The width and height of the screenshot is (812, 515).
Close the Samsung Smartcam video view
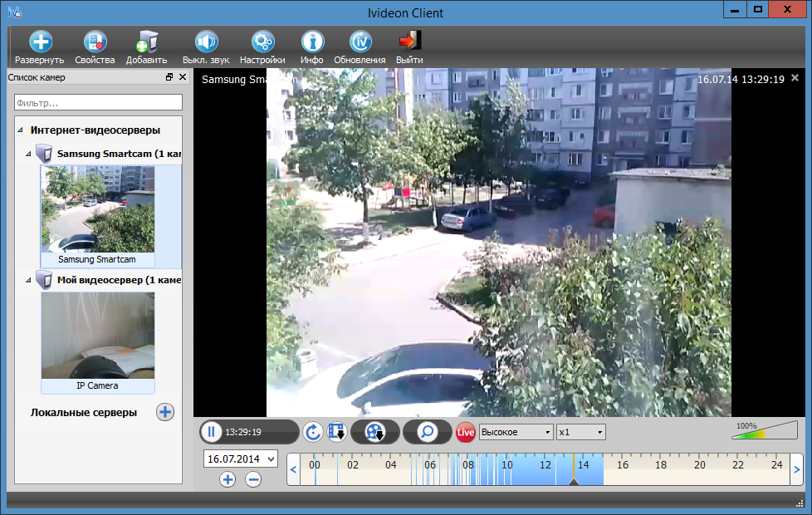(x=795, y=78)
